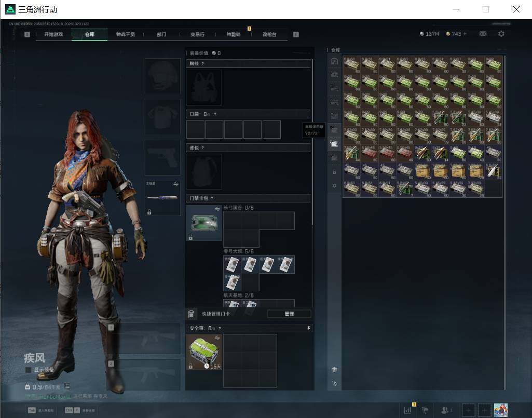This screenshot has height=418, width=532.
Task: Click the stacked layers icon in warehouse sidebar
Action: [x=334, y=369]
